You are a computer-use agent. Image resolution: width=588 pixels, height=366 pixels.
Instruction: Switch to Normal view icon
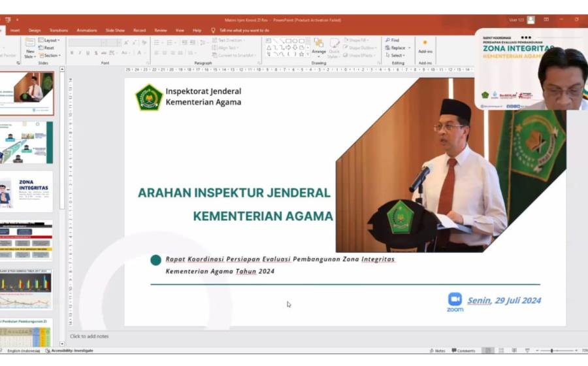coord(488,350)
